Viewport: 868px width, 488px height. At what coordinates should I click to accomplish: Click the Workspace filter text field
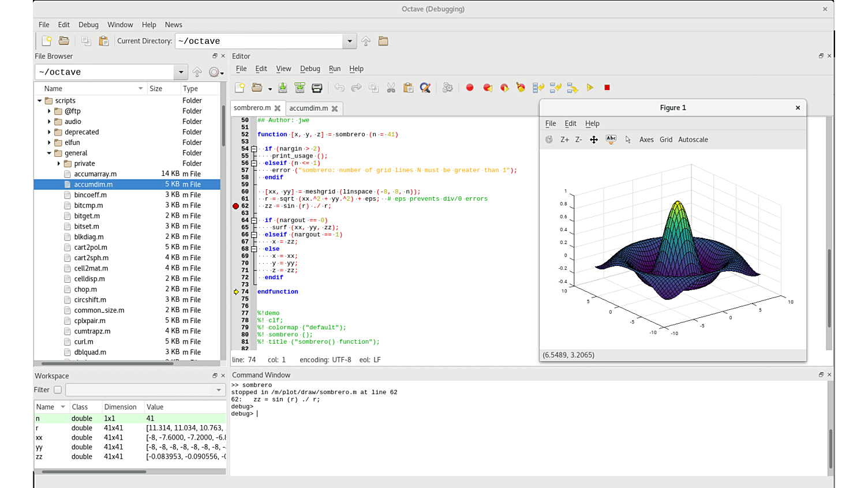(x=139, y=390)
